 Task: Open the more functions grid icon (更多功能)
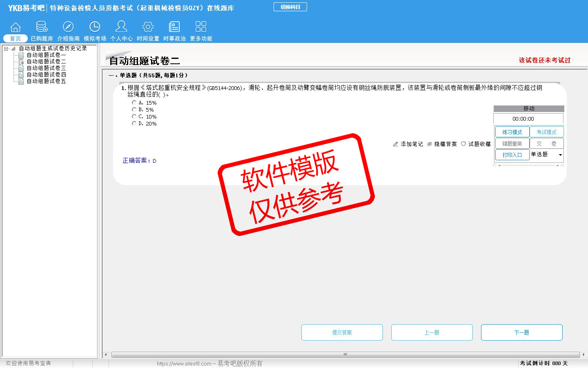click(201, 27)
